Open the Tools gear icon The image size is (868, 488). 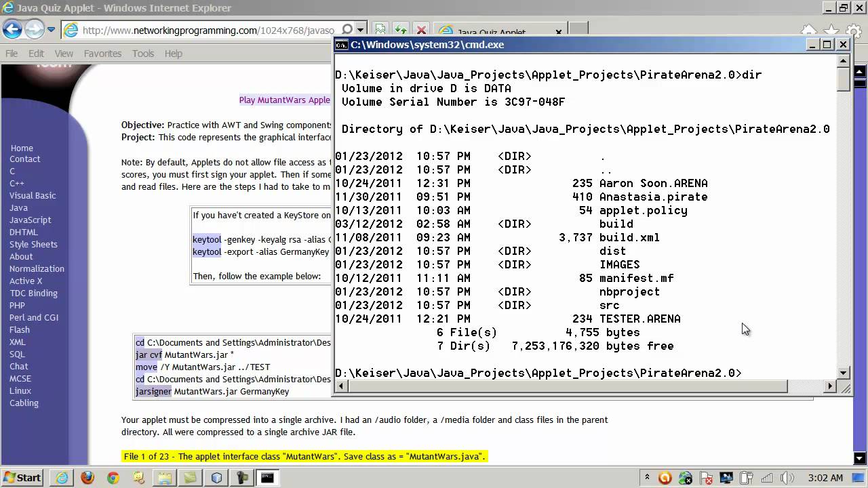pyautogui.click(x=853, y=30)
